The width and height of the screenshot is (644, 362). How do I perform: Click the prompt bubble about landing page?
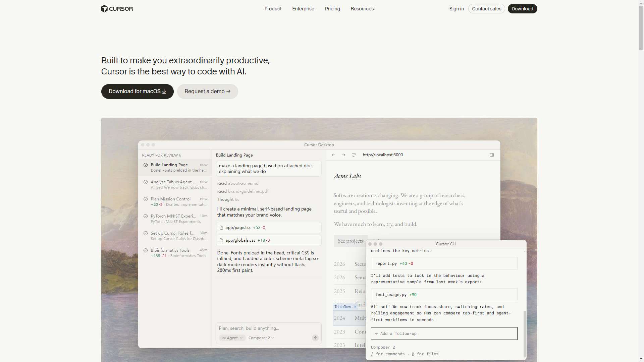coord(269,169)
